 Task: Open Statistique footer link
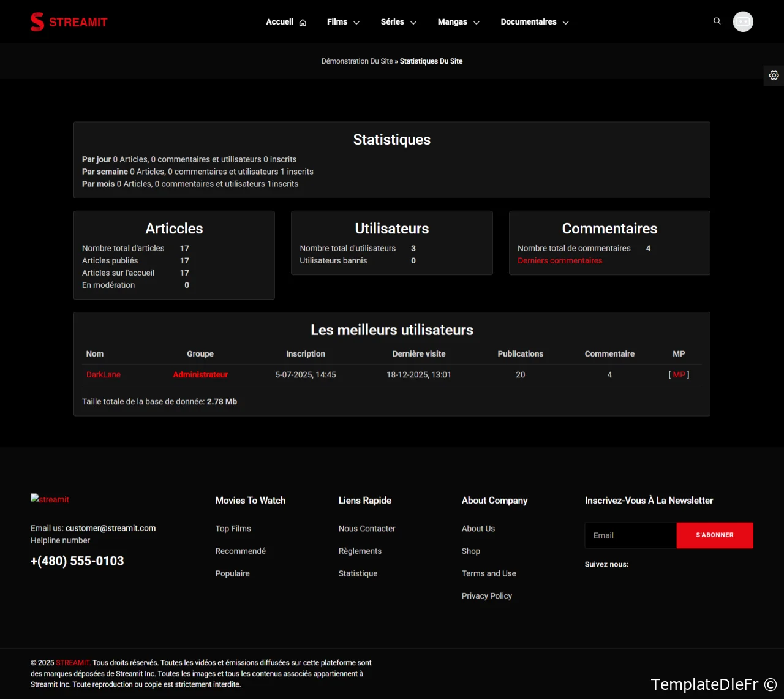358,573
